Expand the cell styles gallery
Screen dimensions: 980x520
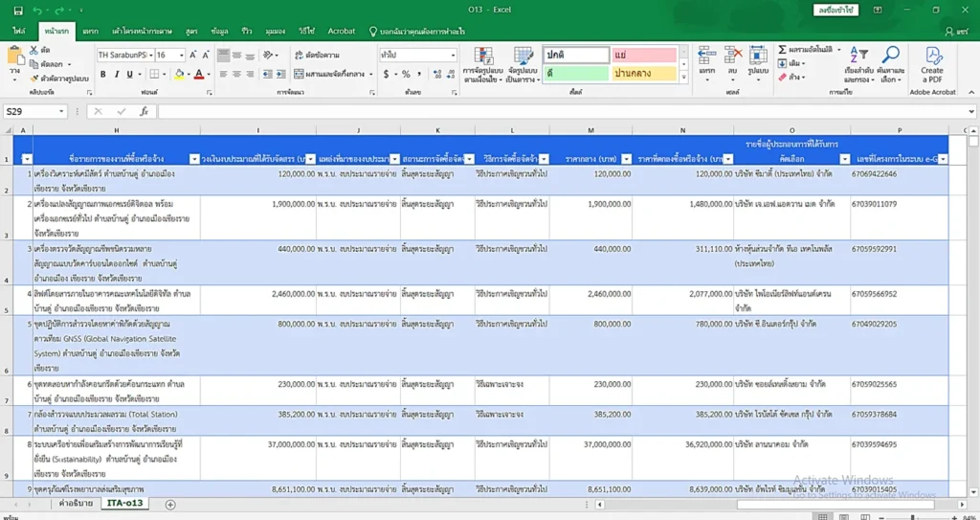click(683, 78)
